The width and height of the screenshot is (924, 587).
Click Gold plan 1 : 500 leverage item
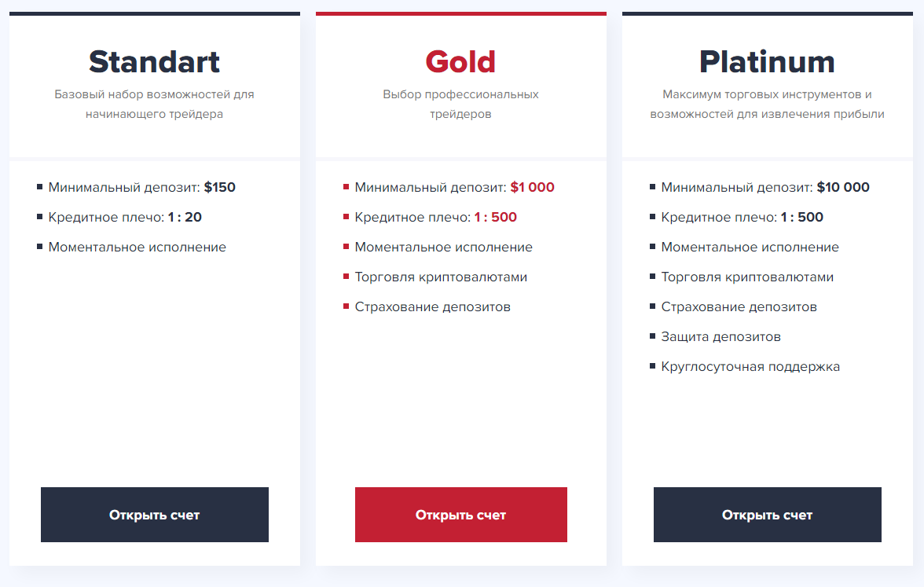pyautogui.click(x=435, y=218)
